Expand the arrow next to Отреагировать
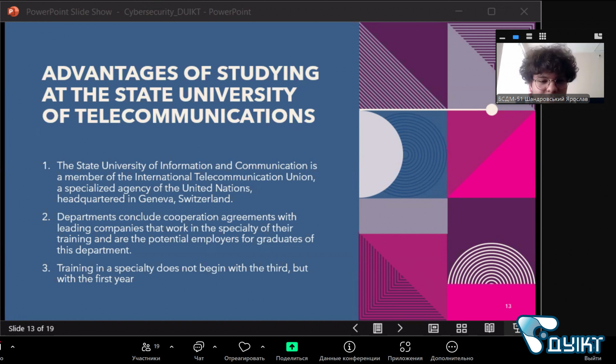 point(263,347)
